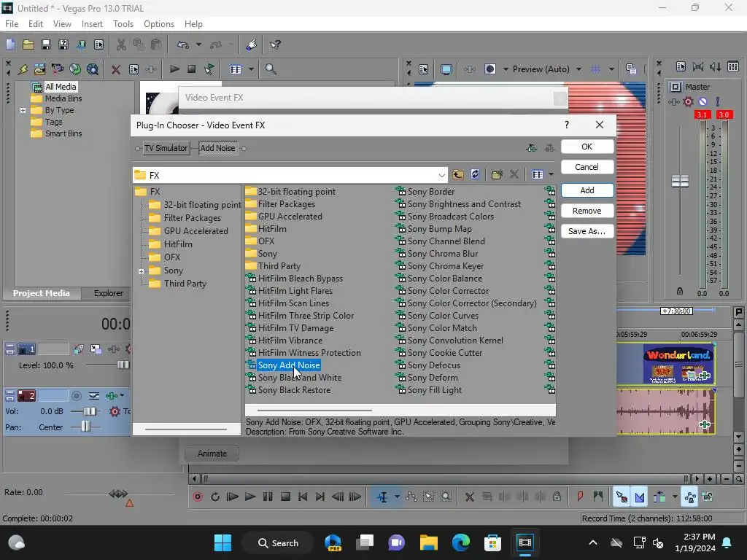Click the Undo arrow icon
The image size is (747, 560).
183,44
